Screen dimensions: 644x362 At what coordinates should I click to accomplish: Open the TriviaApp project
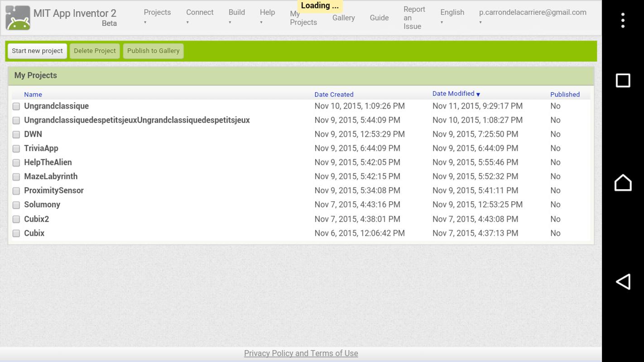(41, 148)
